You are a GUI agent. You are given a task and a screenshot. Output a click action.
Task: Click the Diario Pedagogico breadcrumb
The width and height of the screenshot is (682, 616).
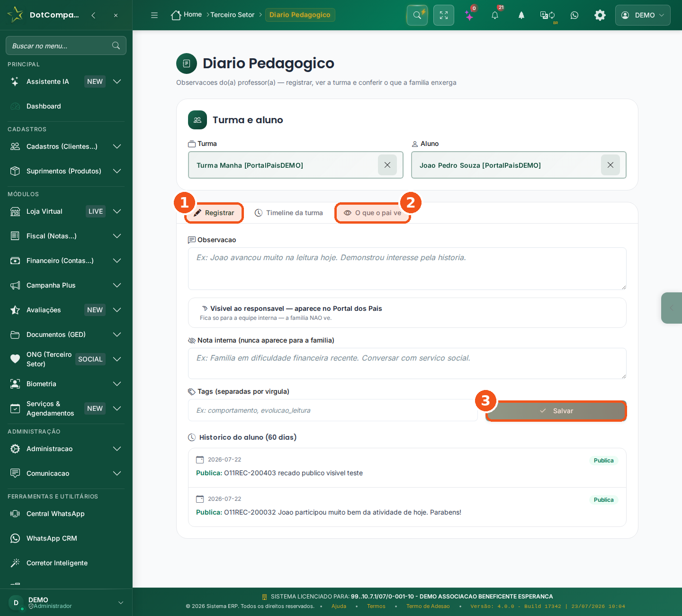coord(300,15)
